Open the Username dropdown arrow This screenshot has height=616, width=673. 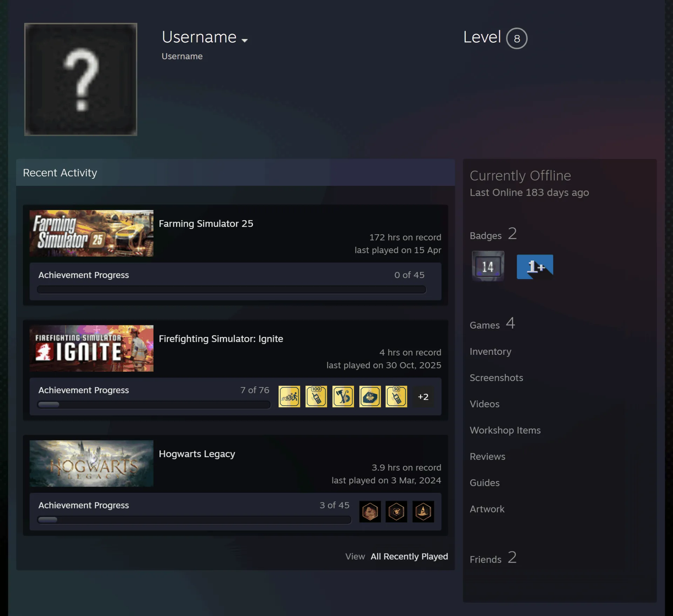(245, 40)
